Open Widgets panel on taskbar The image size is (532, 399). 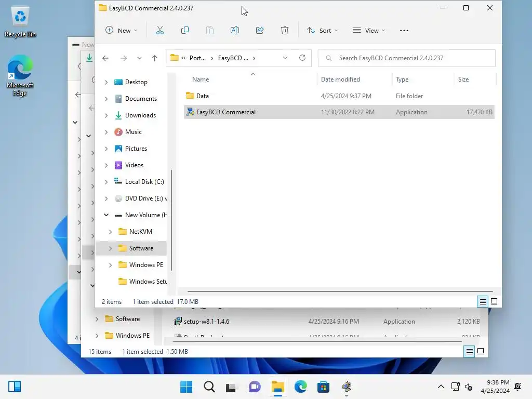click(15, 387)
